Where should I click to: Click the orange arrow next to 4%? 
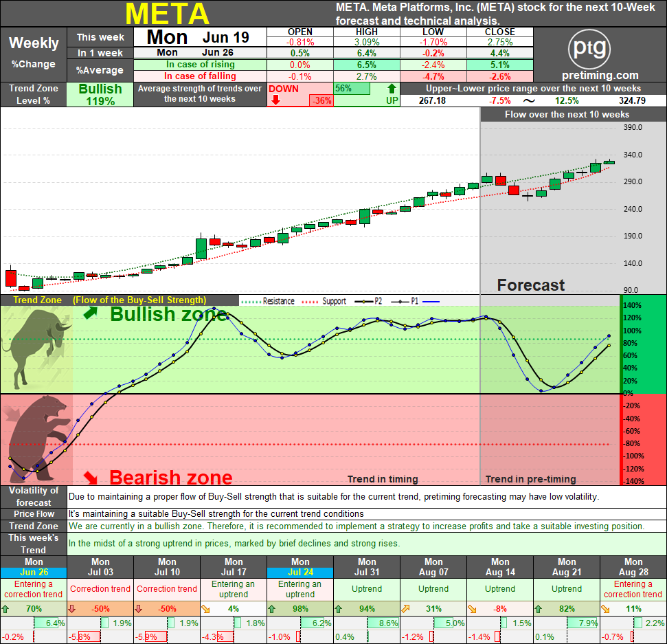pyautogui.click(x=205, y=609)
